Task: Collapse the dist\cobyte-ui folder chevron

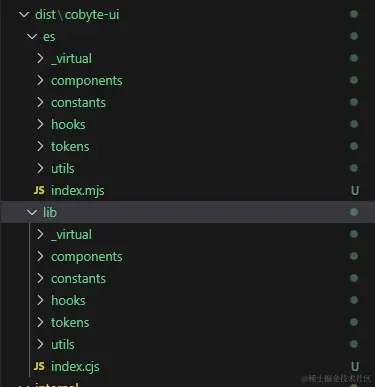Action: (x=24, y=14)
